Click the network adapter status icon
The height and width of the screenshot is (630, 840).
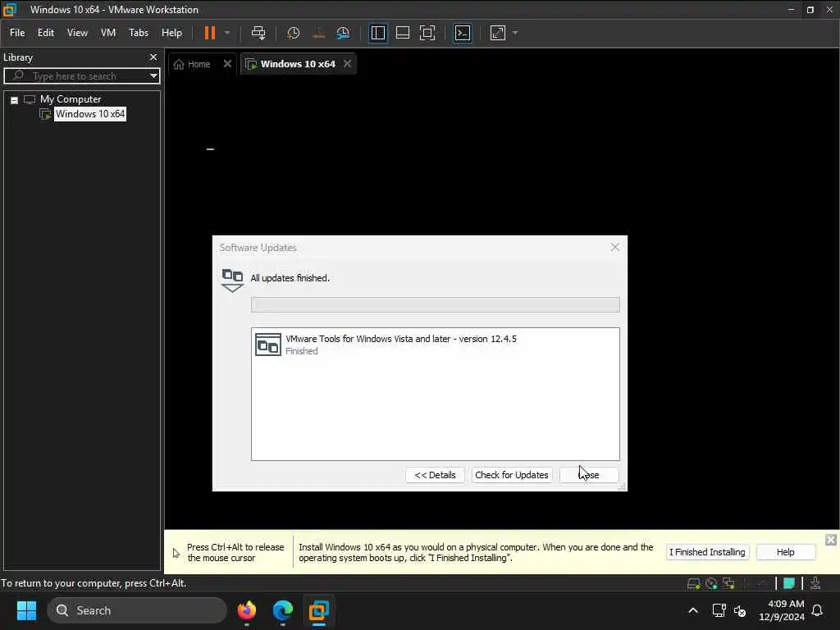[728, 584]
